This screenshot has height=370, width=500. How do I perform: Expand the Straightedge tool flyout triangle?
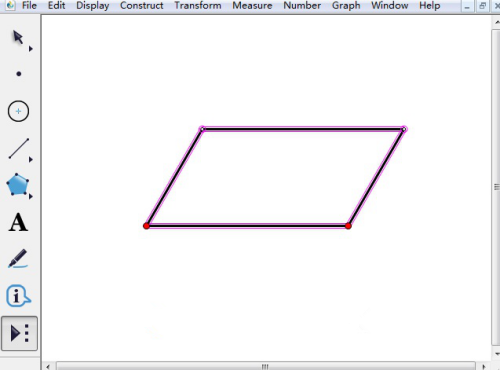coord(31,160)
